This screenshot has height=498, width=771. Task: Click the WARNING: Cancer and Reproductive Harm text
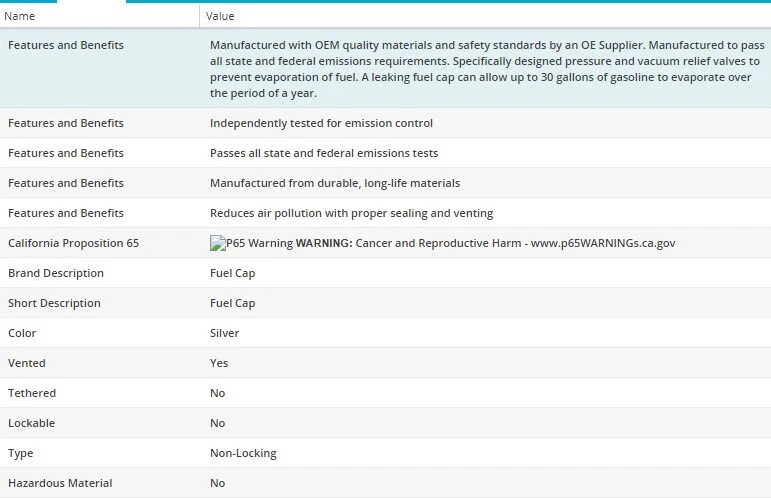click(x=485, y=243)
